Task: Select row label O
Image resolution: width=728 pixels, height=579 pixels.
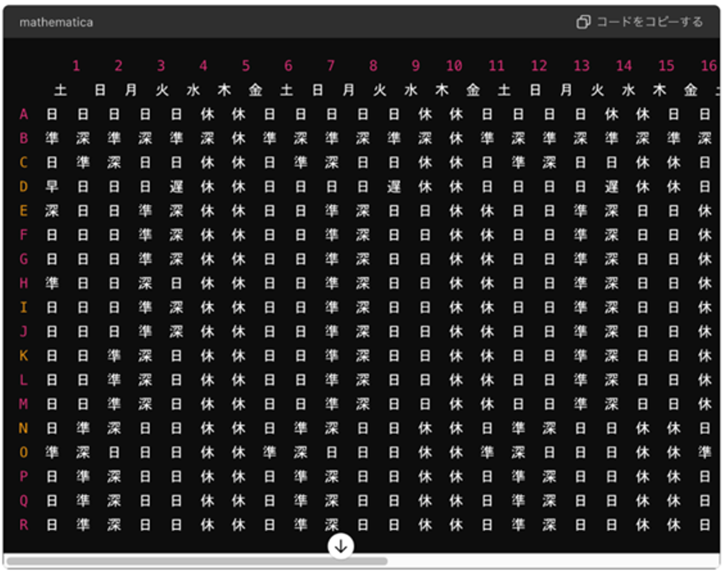Action: point(23,452)
